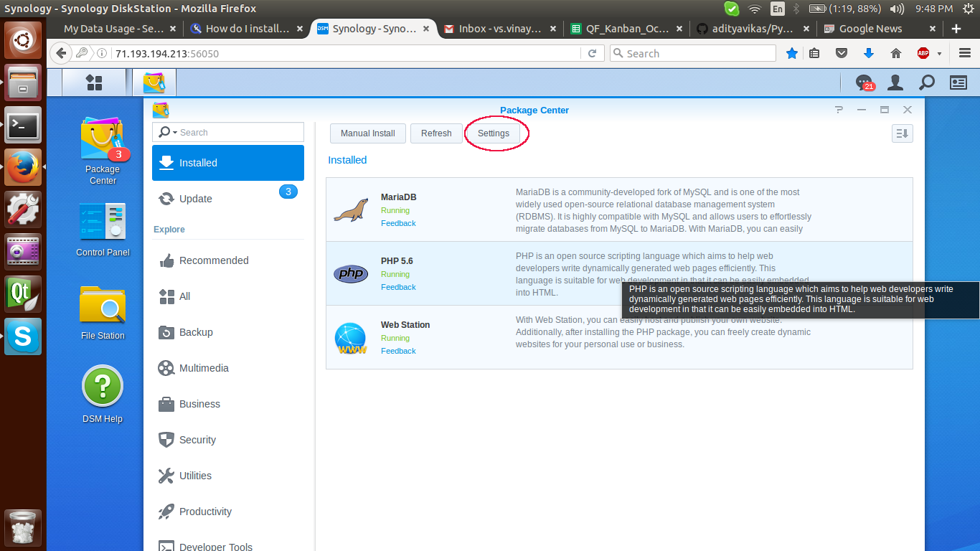Viewport: 980px width, 551px height.
Task: Open Multimedia packages category
Action: click(x=228, y=368)
